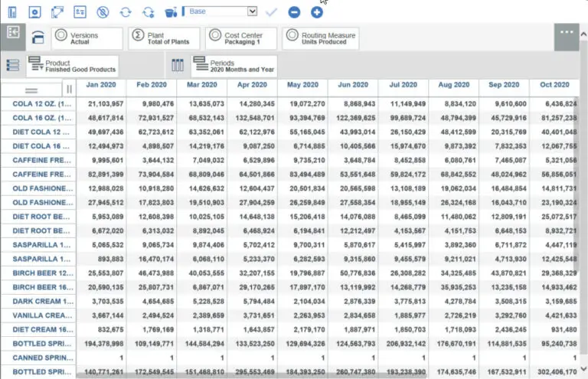Select the Product Finished Good Products dimension
The image size is (588, 379).
[73, 66]
